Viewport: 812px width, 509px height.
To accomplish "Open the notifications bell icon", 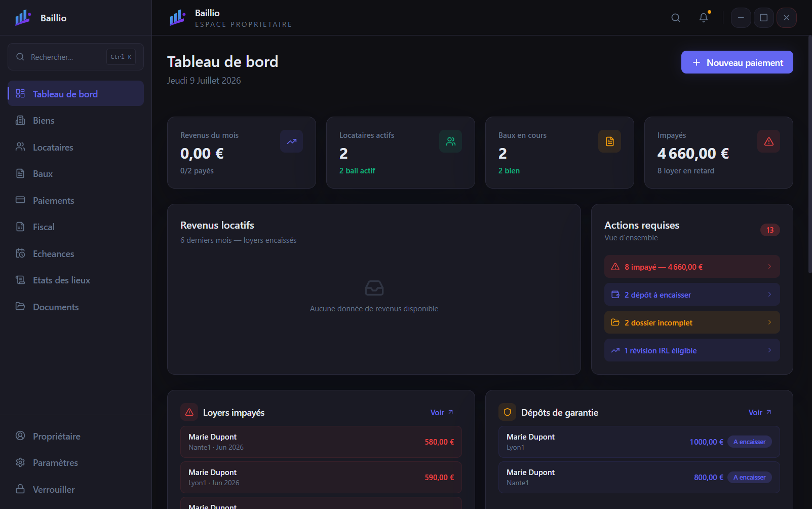I will (704, 18).
